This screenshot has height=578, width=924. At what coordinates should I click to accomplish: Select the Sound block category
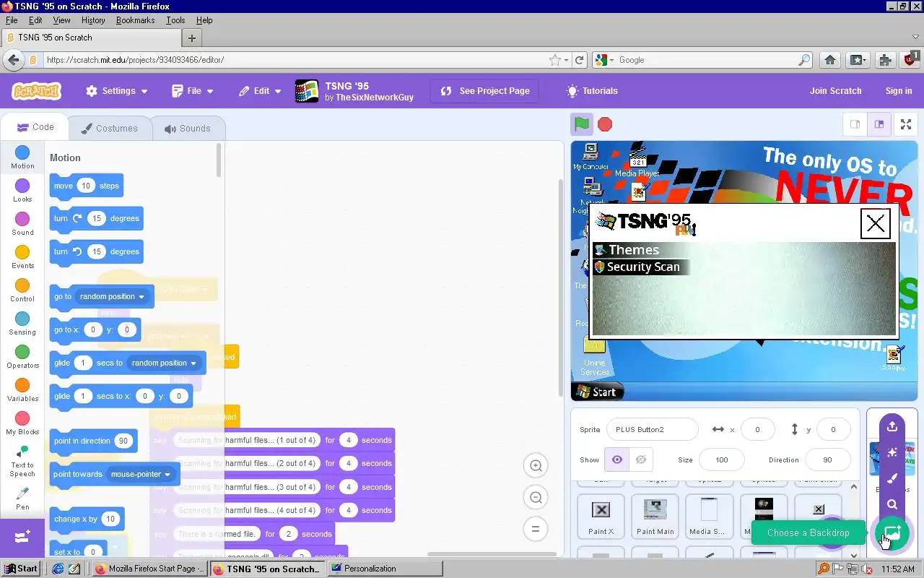pos(22,223)
